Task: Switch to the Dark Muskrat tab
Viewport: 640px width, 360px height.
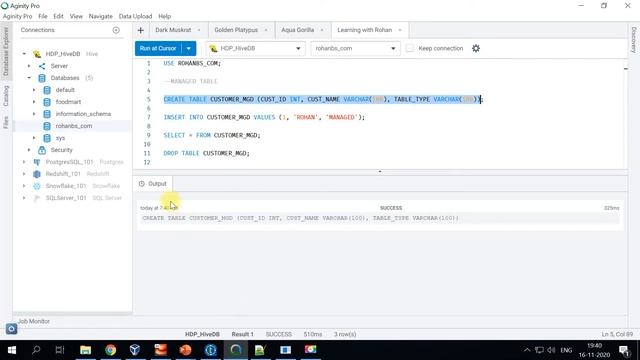Action: [173, 30]
